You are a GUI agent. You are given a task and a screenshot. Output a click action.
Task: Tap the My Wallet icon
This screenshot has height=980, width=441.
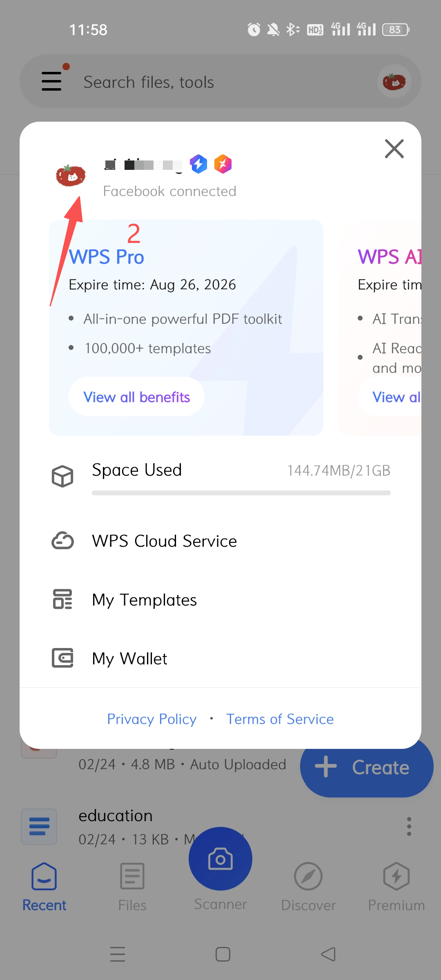tap(62, 658)
